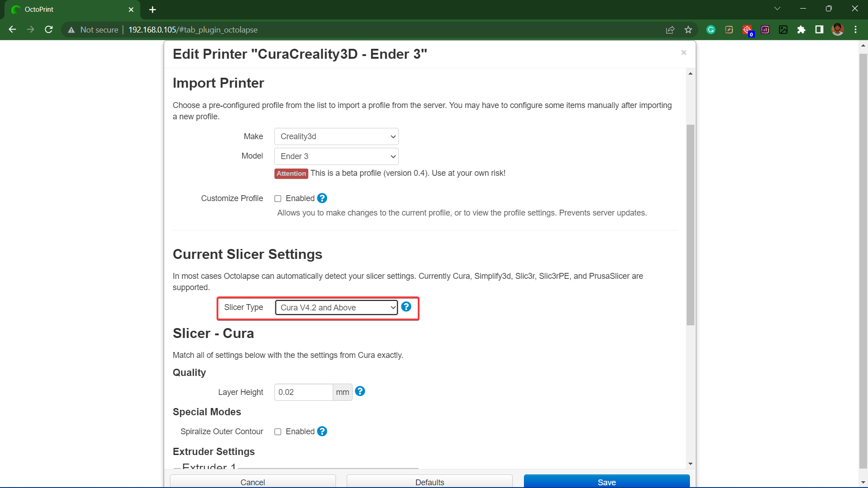Open the image extension icon

click(783, 30)
